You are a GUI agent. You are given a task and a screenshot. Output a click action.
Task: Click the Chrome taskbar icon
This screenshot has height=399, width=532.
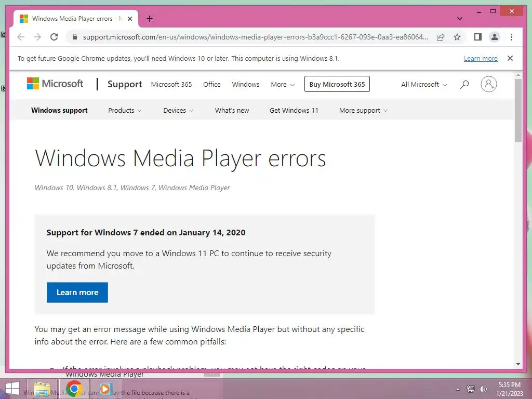click(x=74, y=389)
